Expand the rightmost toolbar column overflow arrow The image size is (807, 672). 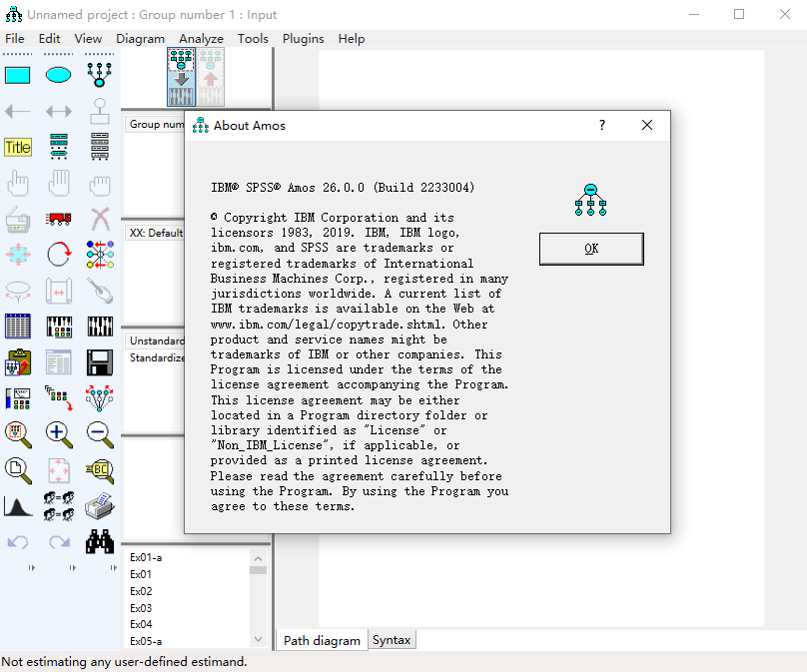point(112,568)
